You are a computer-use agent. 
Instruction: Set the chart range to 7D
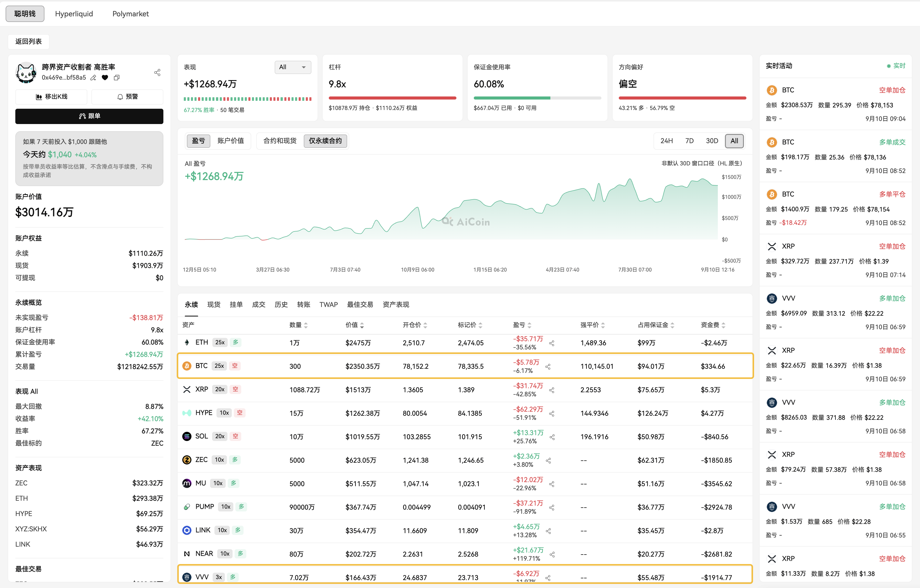[x=690, y=141]
